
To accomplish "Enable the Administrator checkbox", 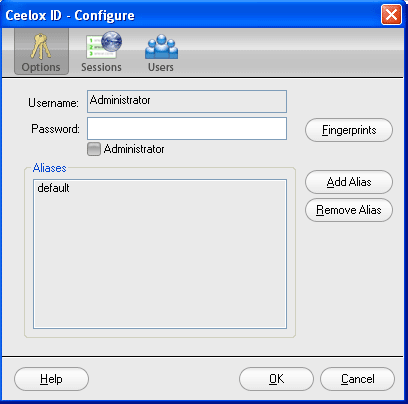I will [94, 149].
